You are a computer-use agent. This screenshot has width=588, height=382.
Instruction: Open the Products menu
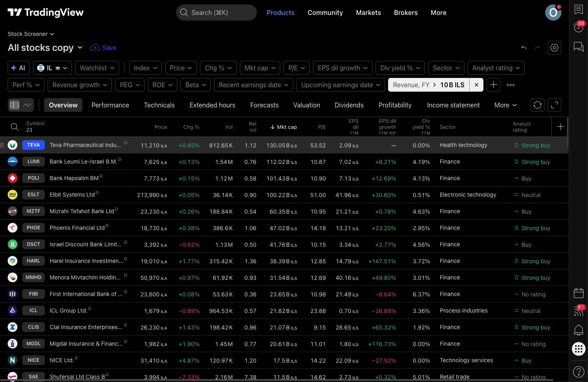click(x=280, y=13)
